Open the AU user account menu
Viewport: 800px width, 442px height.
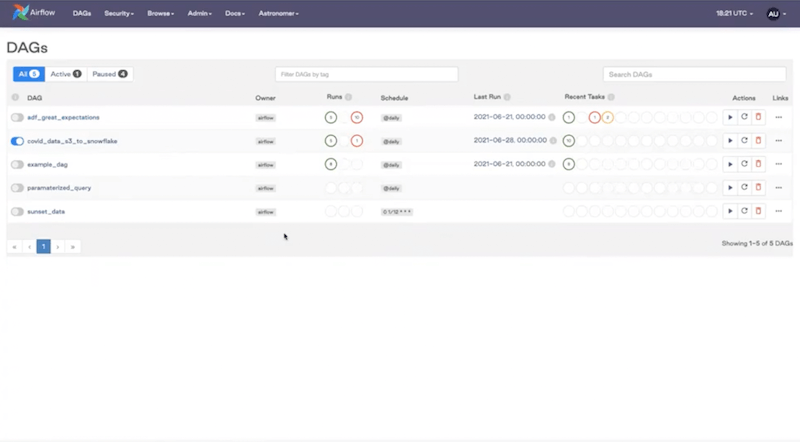(776, 14)
